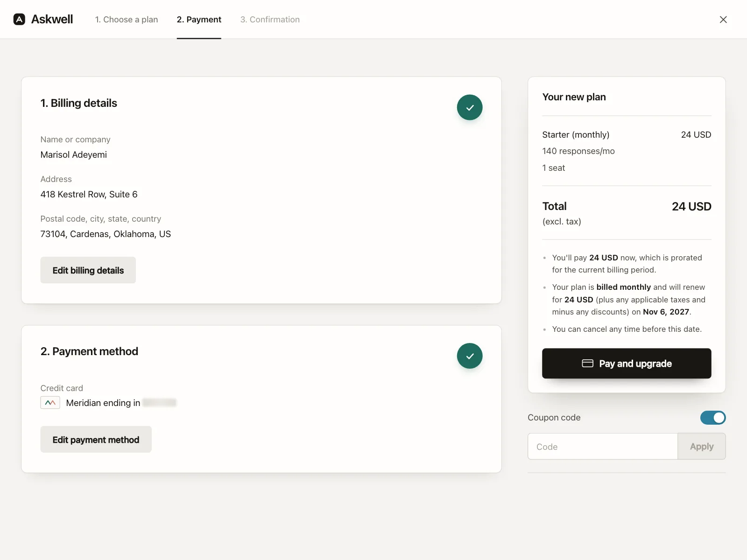Click Edit payment method button

[x=96, y=440]
